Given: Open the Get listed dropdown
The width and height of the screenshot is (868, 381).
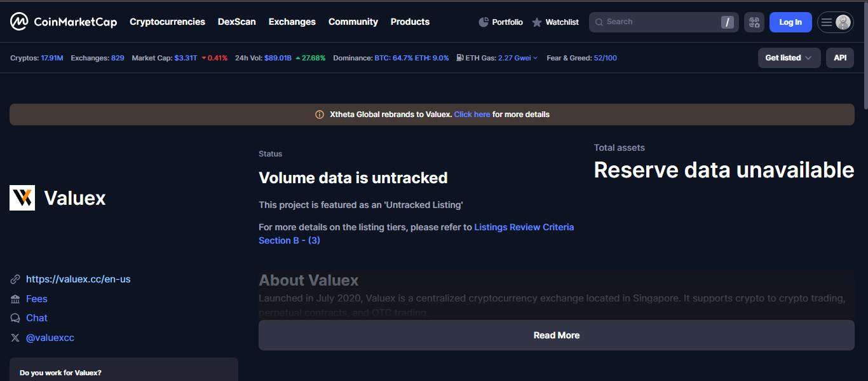Looking at the screenshot, I should point(788,57).
